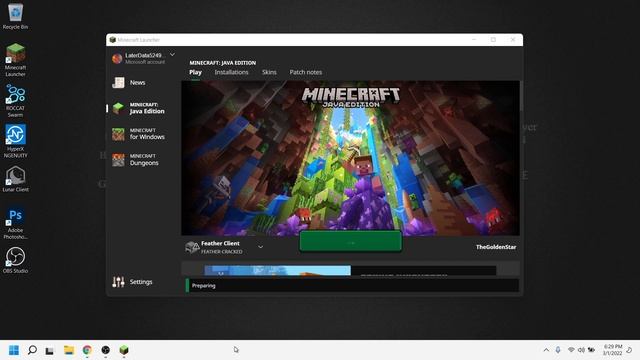
Task: Open ROCCAT Swarm desktop shortcut
Action: (16, 100)
